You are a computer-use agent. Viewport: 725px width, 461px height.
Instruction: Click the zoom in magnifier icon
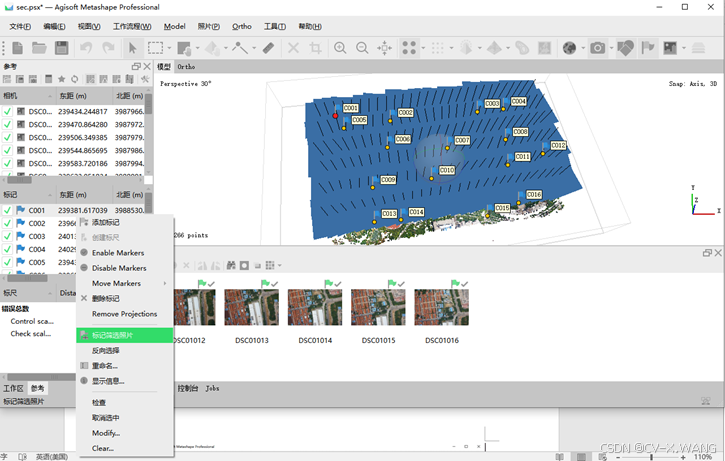tap(340, 48)
